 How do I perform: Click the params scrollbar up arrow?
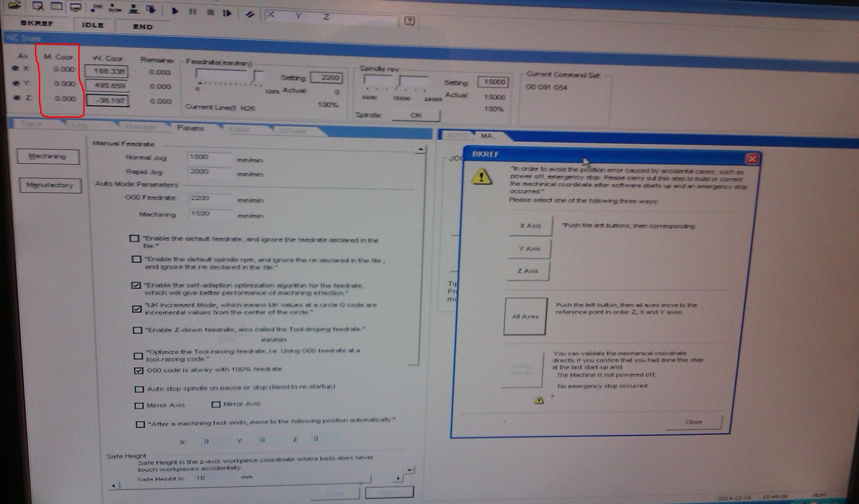point(420,150)
